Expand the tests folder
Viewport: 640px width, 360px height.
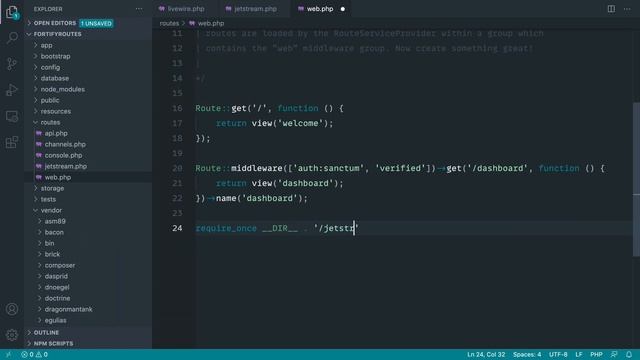48,200
